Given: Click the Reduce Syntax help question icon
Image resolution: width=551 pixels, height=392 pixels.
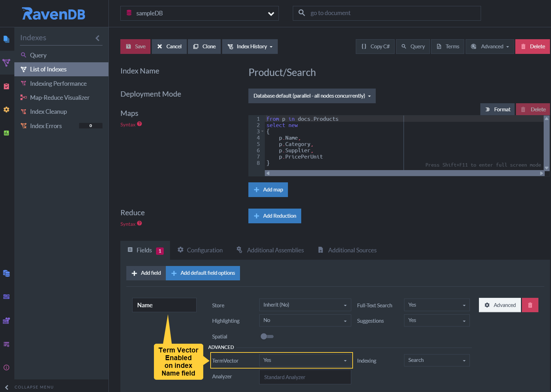Looking at the screenshot, I should [x=140, y=223].
